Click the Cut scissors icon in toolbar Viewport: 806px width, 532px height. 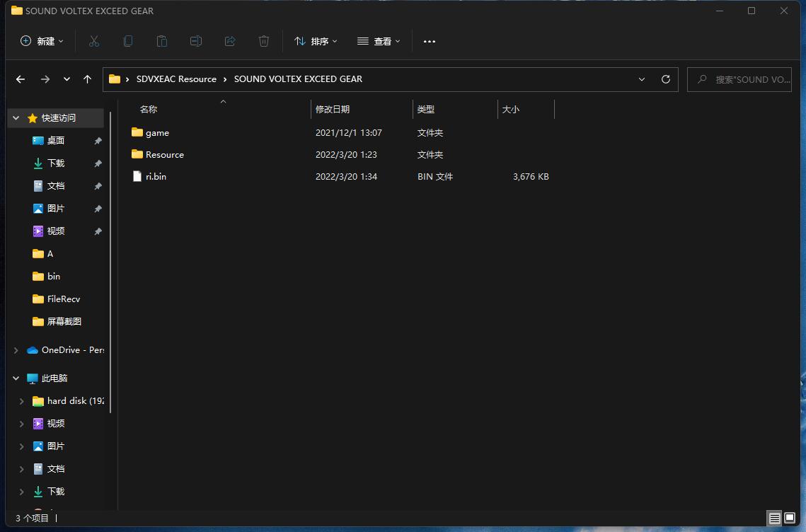pos(93,41)
